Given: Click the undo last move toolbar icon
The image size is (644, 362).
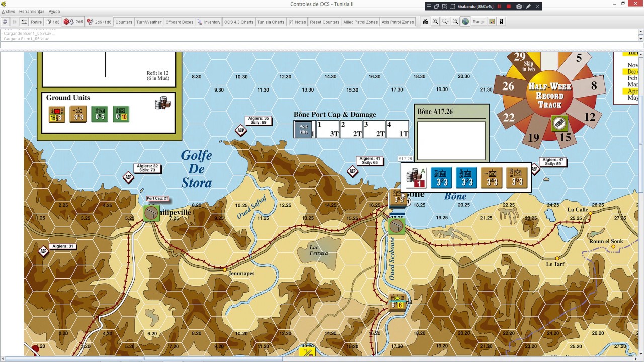Looking at the screenshot, I should pos(5,22).
